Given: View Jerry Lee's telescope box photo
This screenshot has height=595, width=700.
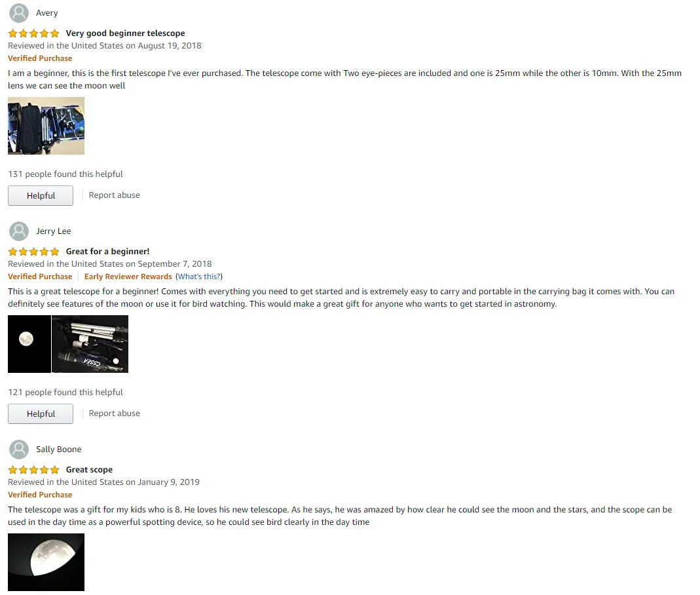Looking at the screenshot, I should point(90,344).
